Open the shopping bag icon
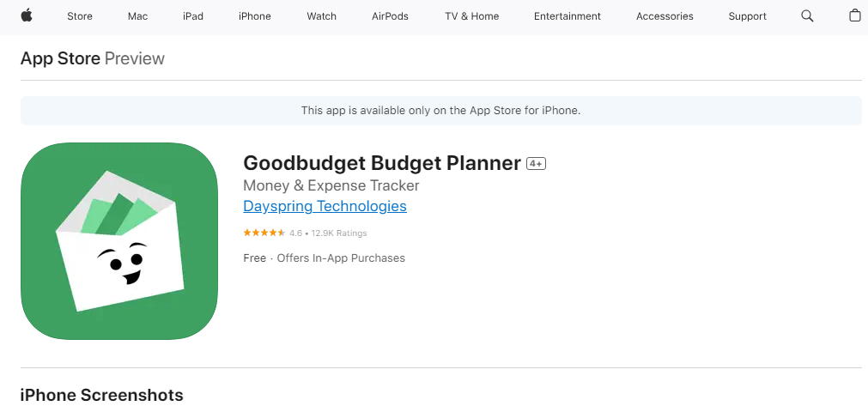Viewport: 868px width, 412px height. tap(854, 15)
